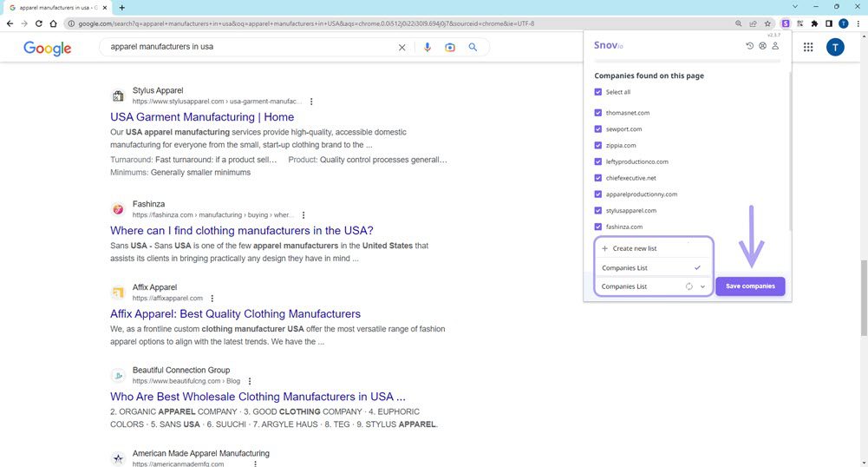This screenshot has height=467, width=868.
Task: Uncheck zippia.com checkbox
Action: tap(597, 145)
